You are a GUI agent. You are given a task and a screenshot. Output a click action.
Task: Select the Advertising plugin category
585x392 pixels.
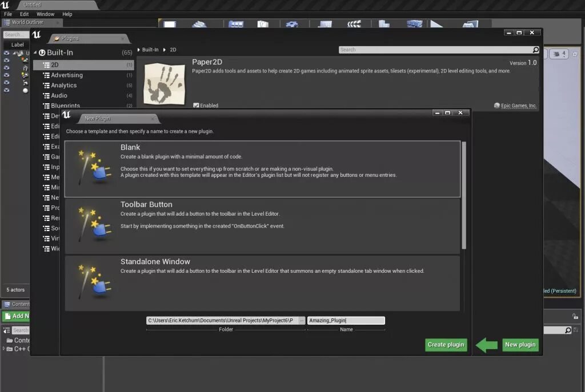coord(83,75)
